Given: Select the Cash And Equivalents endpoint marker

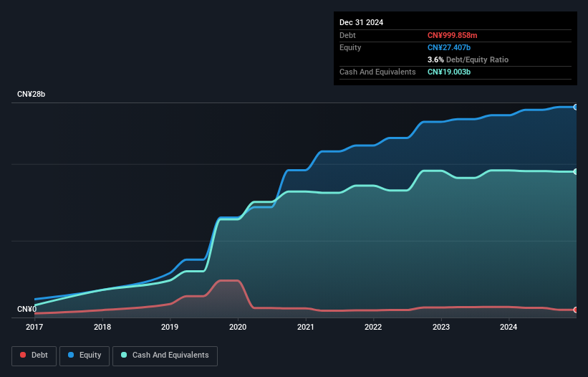Looking at the screenshot, I should pos(576,171).
